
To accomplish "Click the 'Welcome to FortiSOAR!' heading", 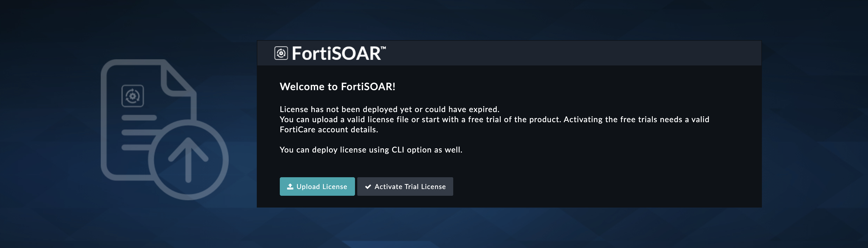I will coord(337,87).
